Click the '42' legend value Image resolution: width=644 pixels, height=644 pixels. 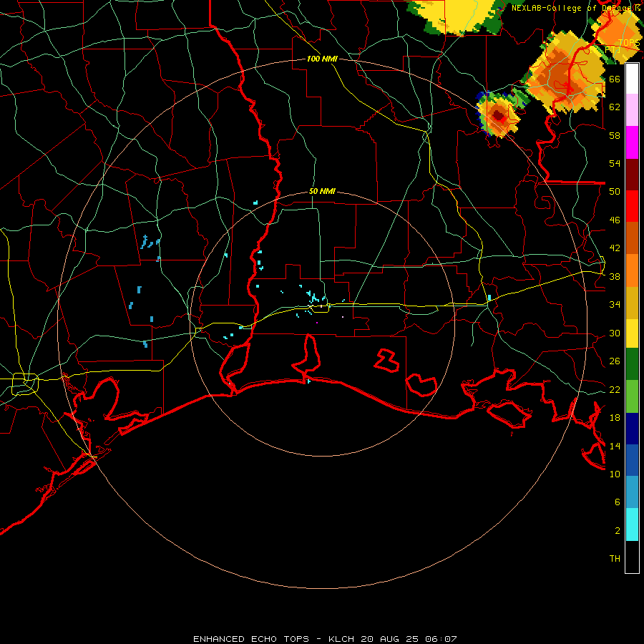[615, 248]
